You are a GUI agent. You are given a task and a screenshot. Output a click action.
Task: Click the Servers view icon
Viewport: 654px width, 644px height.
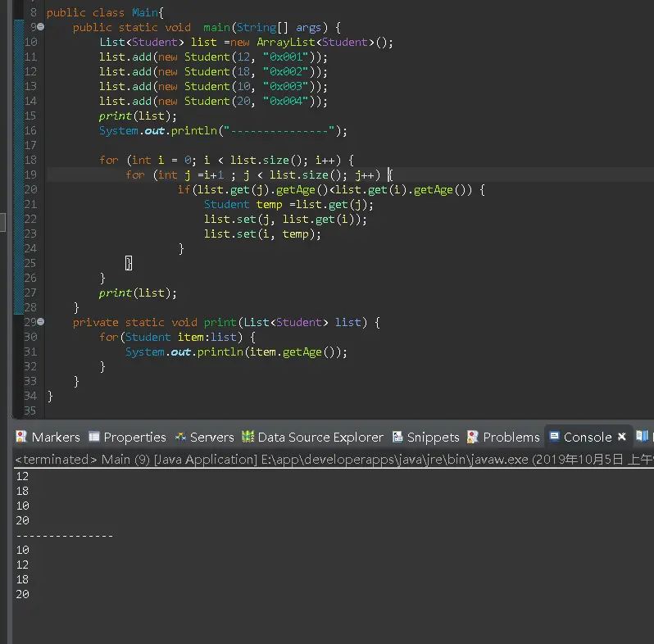pyautogui.click(x=180, y=437)
